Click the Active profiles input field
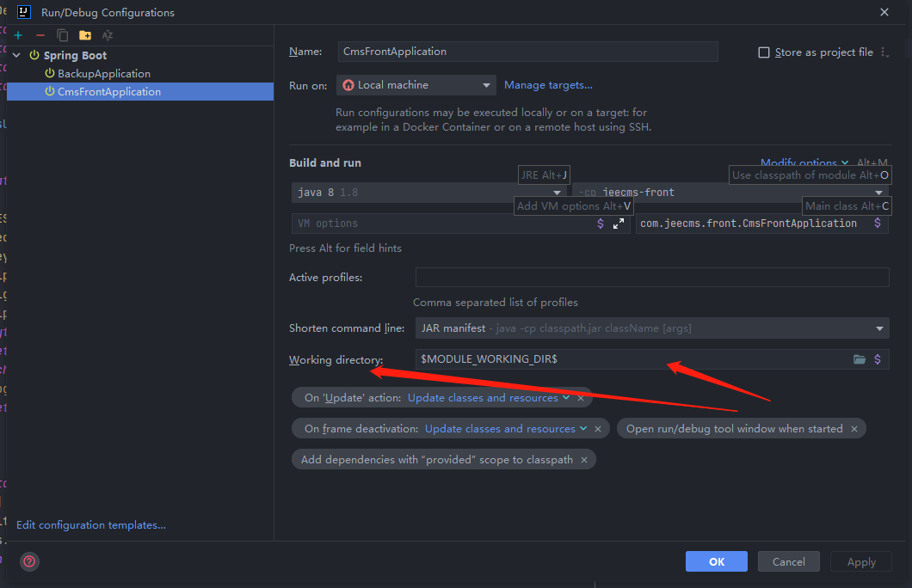Image resolution: width=912 pixels, height=588 pixels. [x=651, y=278]
